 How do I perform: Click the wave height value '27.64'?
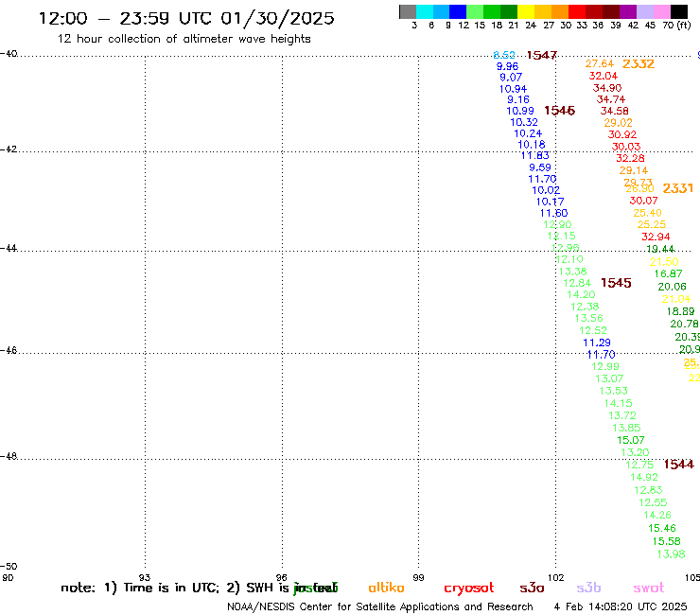point(600,64)
